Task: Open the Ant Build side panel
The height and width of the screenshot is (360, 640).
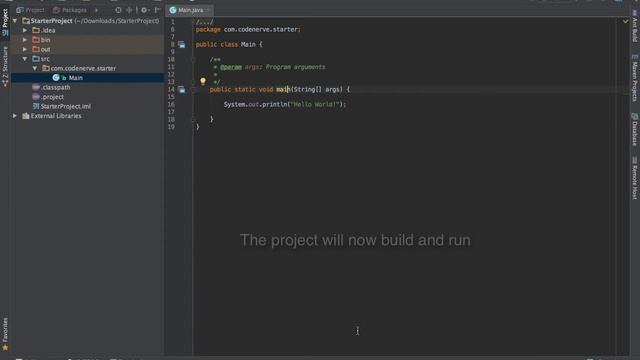Action: [635, 27]
